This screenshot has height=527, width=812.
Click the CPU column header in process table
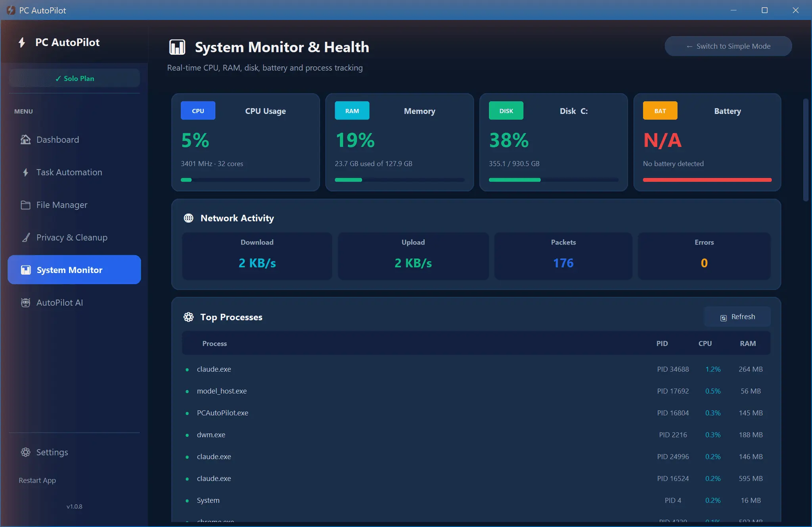tap(705, 344)
